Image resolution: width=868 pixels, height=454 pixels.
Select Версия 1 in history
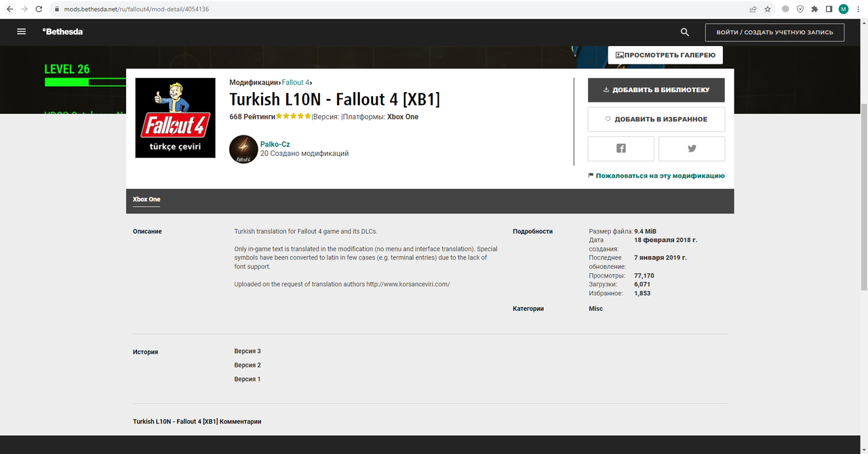(248, 379)
